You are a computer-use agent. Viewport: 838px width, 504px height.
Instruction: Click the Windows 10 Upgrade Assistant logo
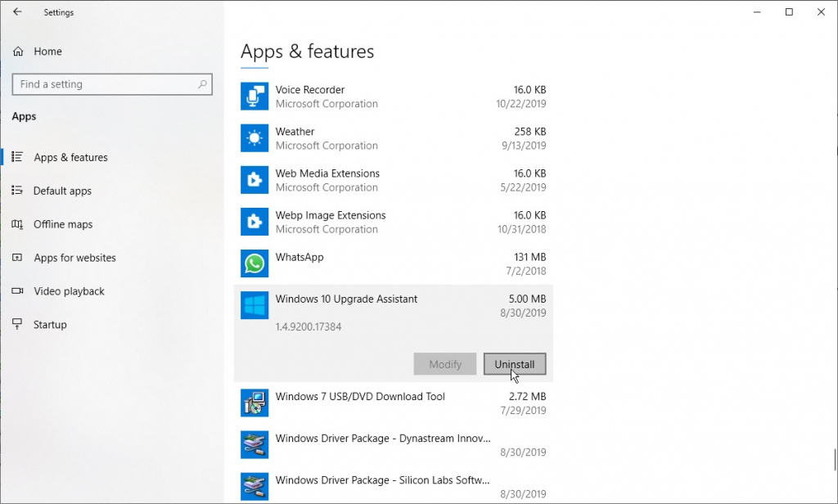point(254,305)
